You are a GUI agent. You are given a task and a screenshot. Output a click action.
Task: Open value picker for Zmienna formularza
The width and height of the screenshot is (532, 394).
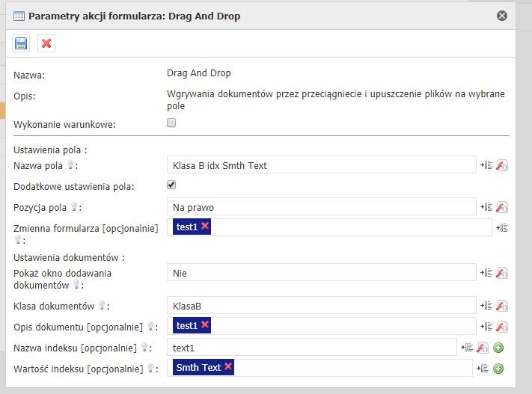(504, 227)
